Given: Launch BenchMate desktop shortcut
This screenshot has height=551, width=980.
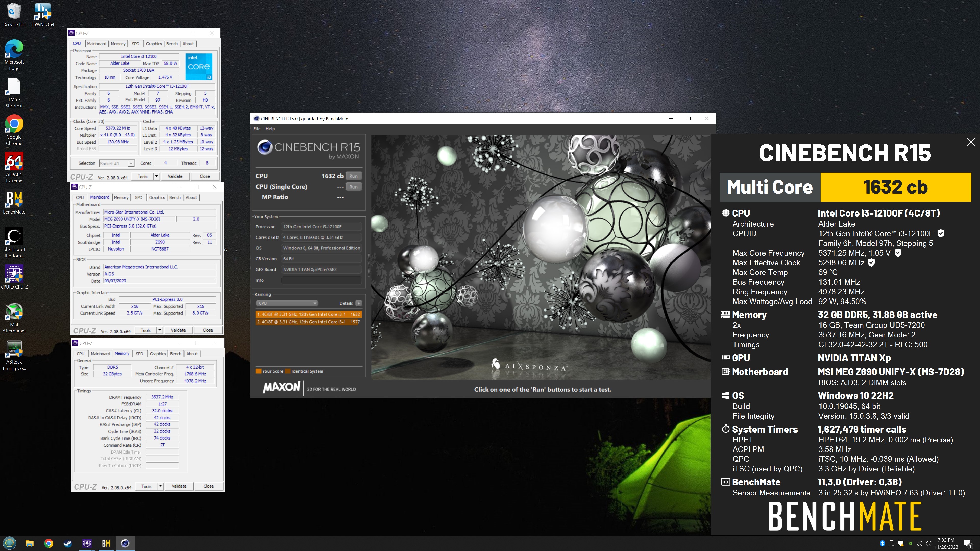Looking at the screenshot, I should click(x=14, y=203).
